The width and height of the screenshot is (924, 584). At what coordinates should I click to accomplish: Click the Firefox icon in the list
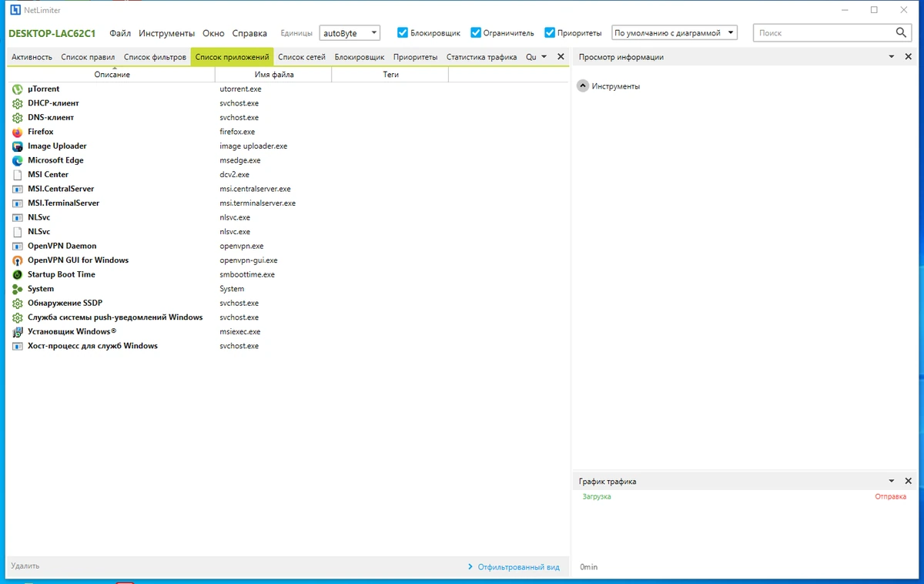(18, 132)
